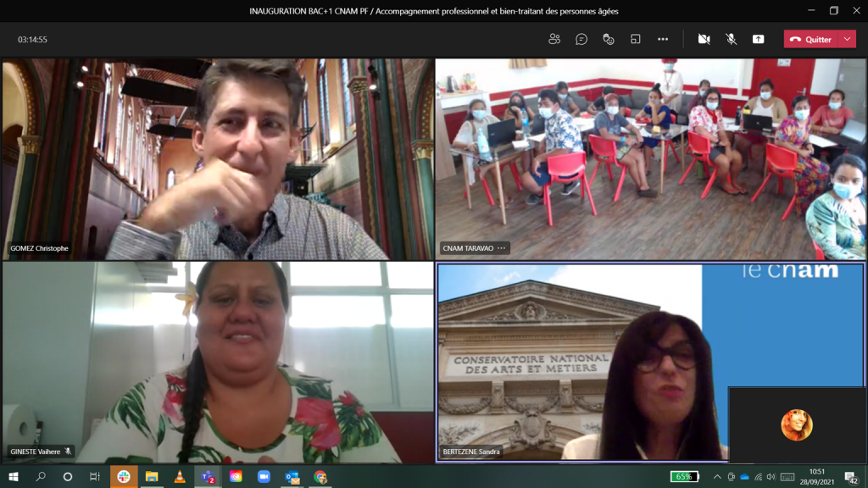Viewport: 868px width, 488px height.
Task: Show hidden system tray icons
Action: [717, 476]
